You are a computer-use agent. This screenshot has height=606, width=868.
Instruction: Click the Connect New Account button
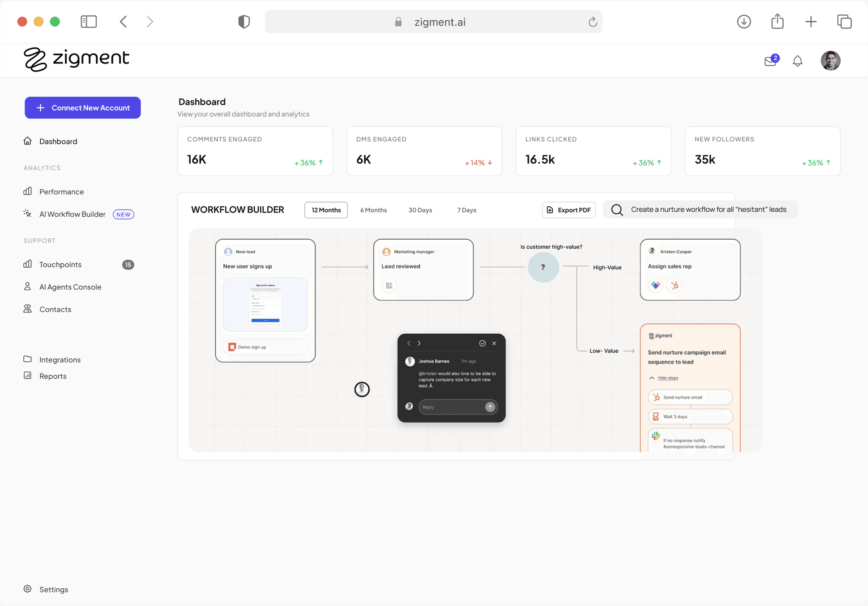83,108
